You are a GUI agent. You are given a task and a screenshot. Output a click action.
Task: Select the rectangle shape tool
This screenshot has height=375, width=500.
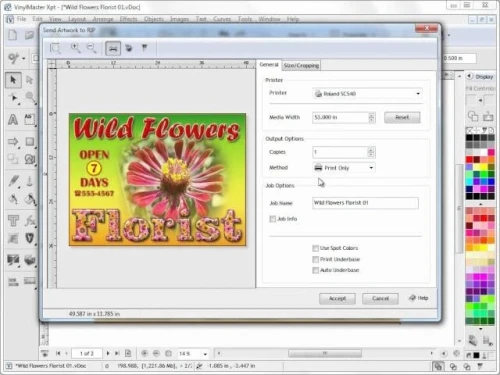[30, 142]
